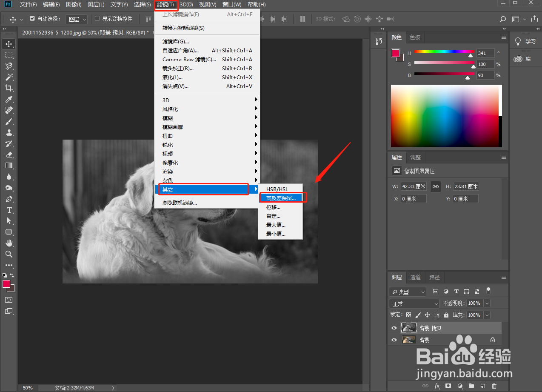Screen dimensions: 542x392
Task: Select the Pen tool
Action: point(9,199)
